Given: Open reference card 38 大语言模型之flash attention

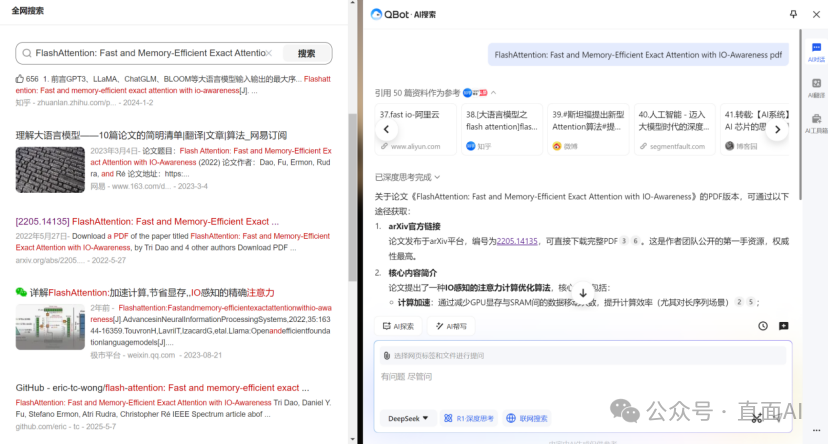Looking at the screenshot, I should coord(502,129).
